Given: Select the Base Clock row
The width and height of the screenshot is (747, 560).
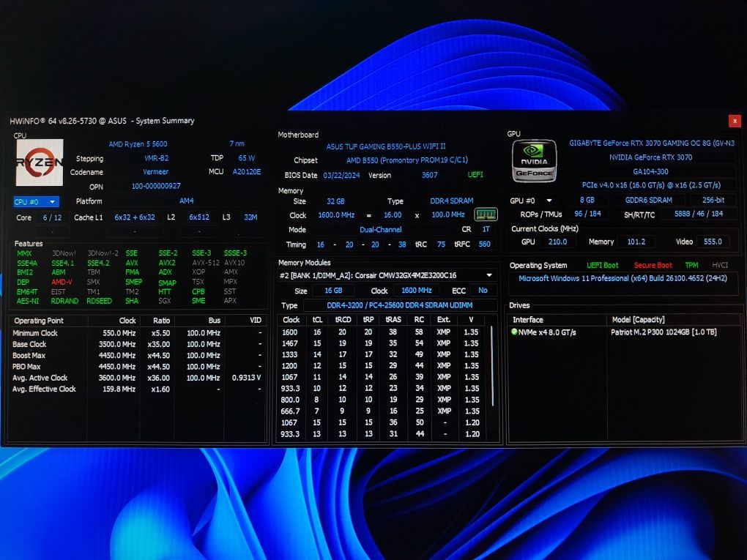Looking at the screenshot, I should point(137,344).
